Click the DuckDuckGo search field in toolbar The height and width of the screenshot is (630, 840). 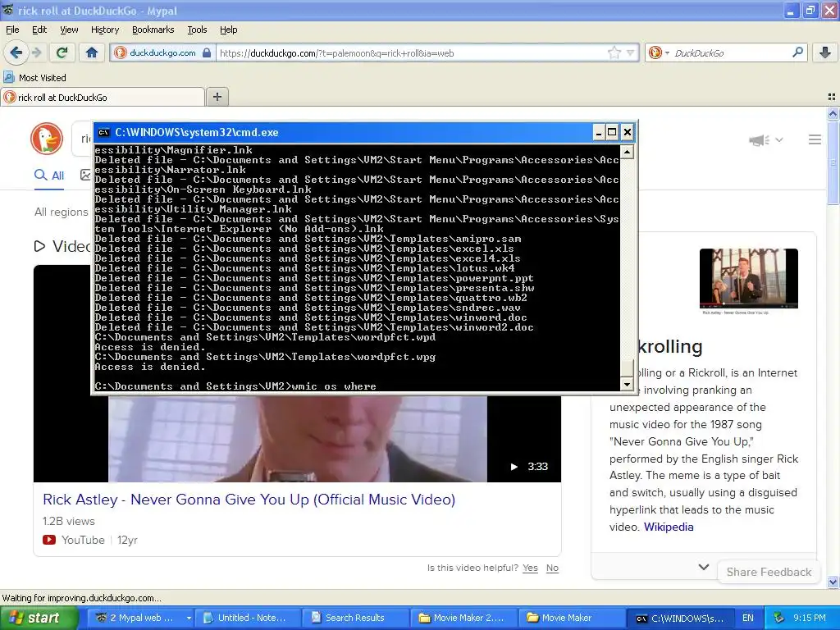731,52
